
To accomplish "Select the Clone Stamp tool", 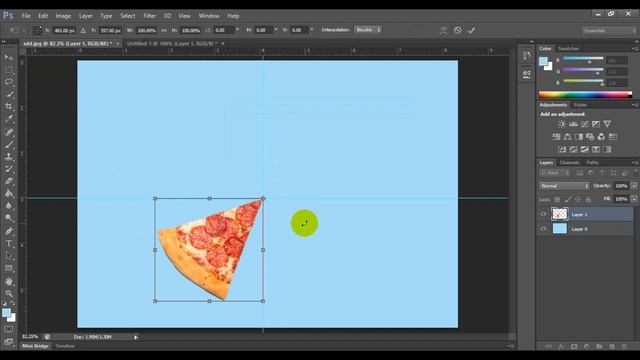I will (x=9, y=156).
